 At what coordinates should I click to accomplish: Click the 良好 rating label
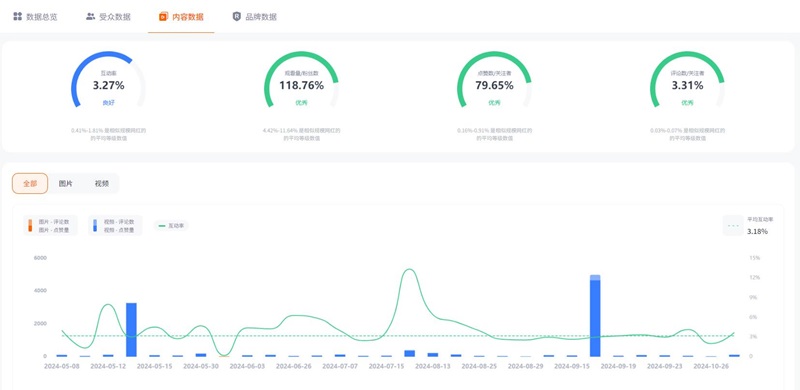pyautogui.click(x=108, y=103)
